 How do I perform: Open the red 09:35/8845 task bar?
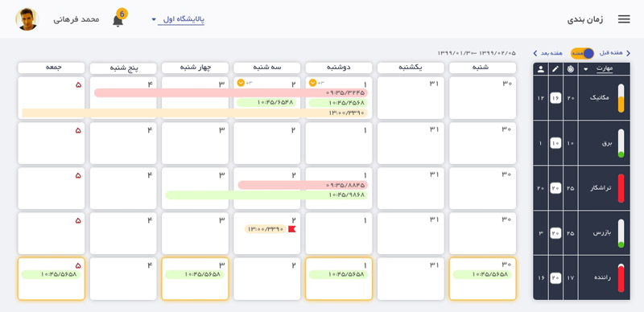(x=303, y=185)
